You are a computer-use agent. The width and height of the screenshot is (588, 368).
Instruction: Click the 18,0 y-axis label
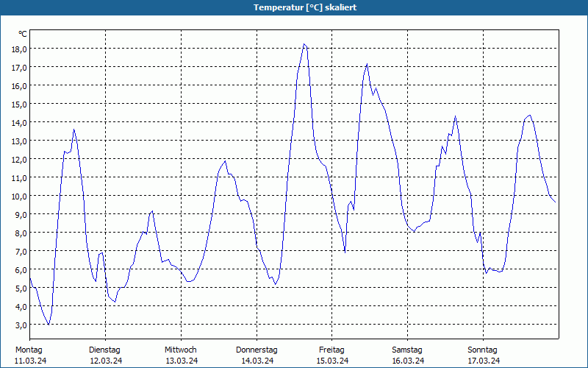click(x=19, y=49)
